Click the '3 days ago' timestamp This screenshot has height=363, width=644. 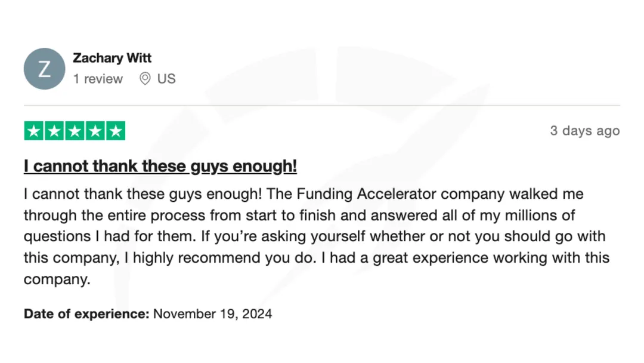point(585,131)
